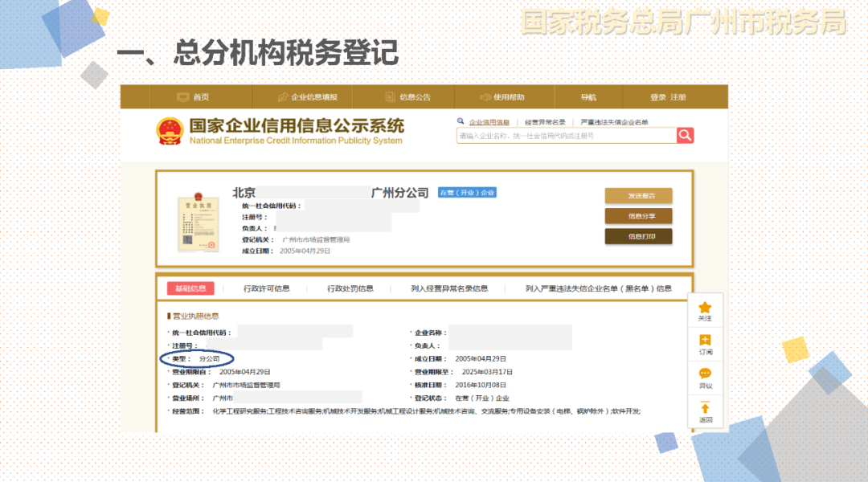Click the monitor icon beside 首页

coord(182,97)
